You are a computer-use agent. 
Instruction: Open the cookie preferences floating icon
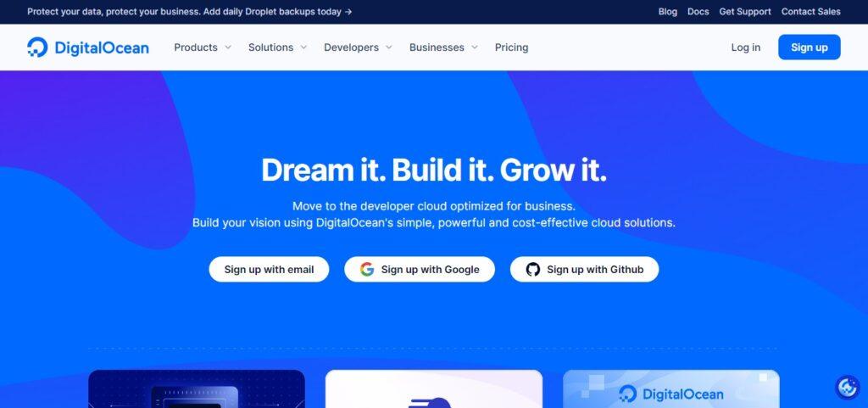coord(847,388)
